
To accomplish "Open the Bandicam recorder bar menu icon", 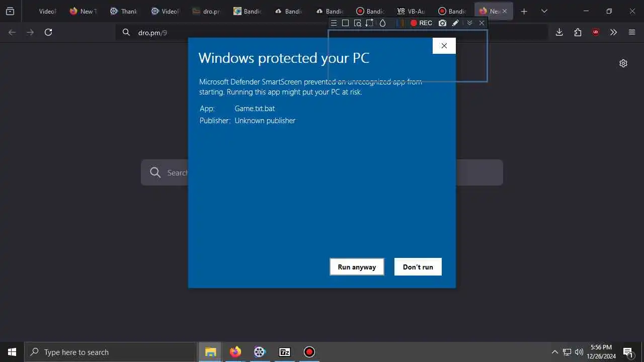I will 334,23.
